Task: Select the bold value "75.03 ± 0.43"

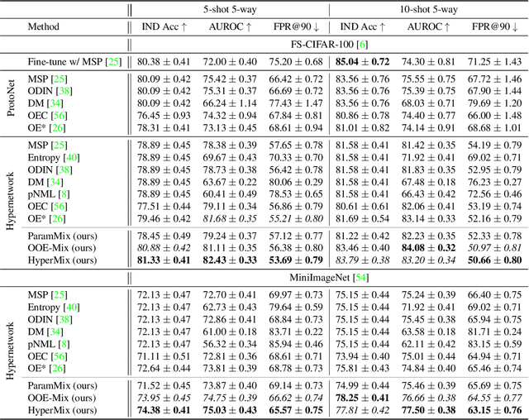Action: click(230, 410)
